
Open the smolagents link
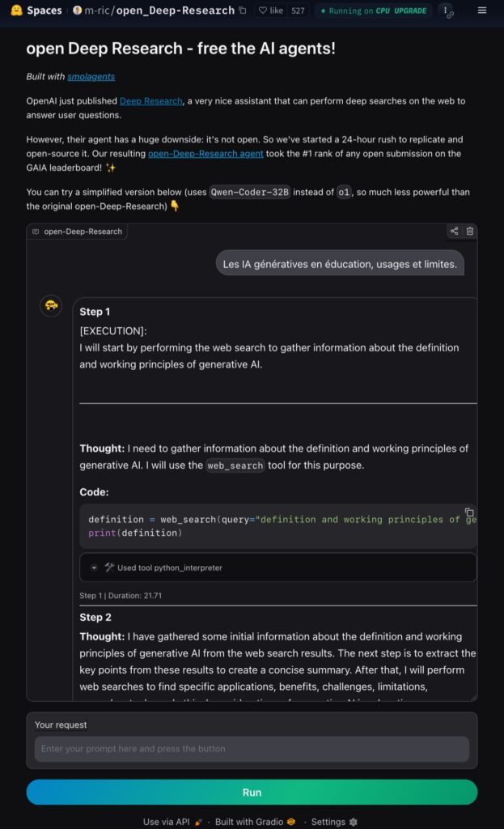click(91, 76)
